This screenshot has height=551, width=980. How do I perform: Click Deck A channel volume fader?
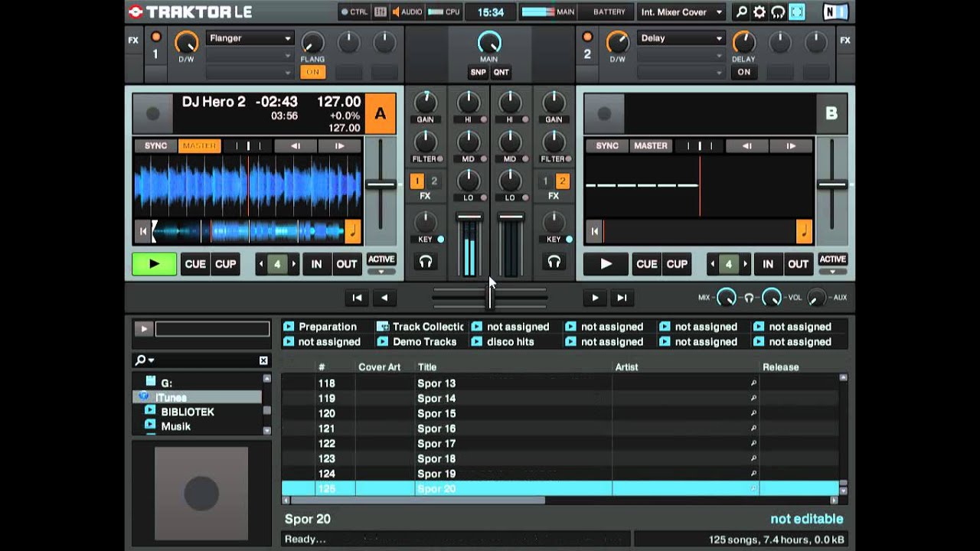469,217
